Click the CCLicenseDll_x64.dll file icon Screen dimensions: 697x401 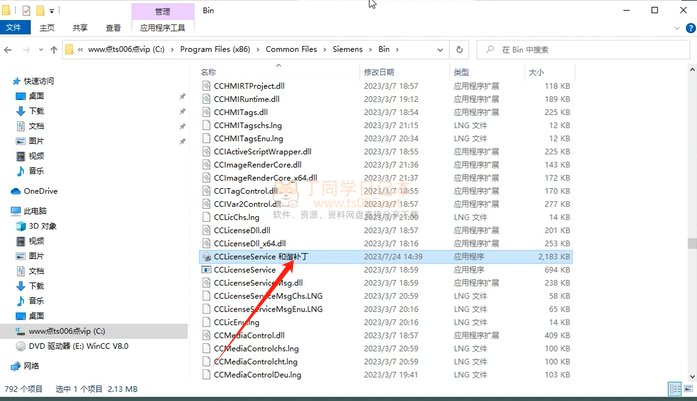[x=206, y=243]
